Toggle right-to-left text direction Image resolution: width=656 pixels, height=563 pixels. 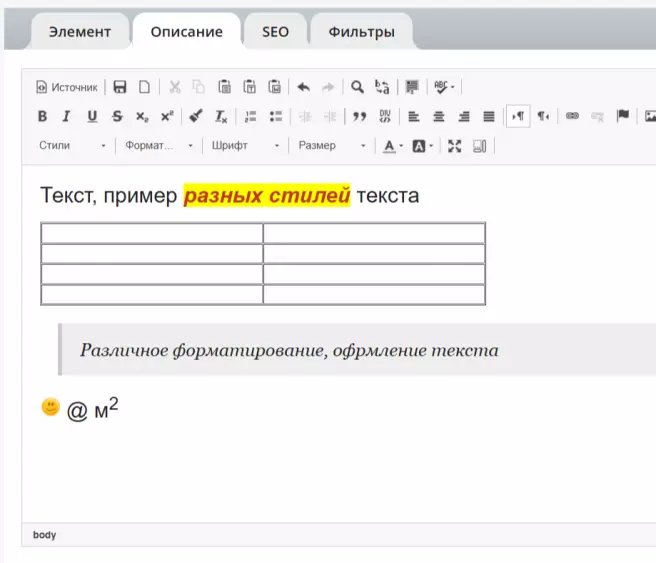pyautogui.click(x=543, y=116)
